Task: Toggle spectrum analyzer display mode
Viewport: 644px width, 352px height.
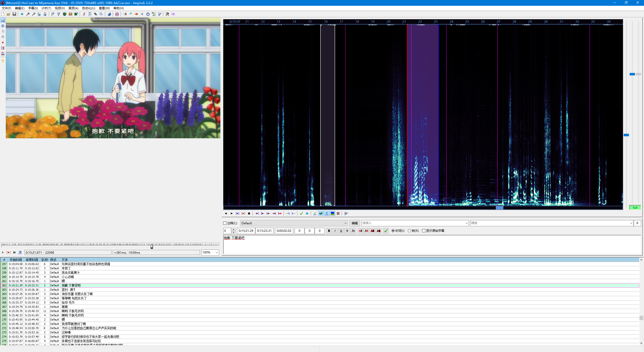Action: (333, 213)
